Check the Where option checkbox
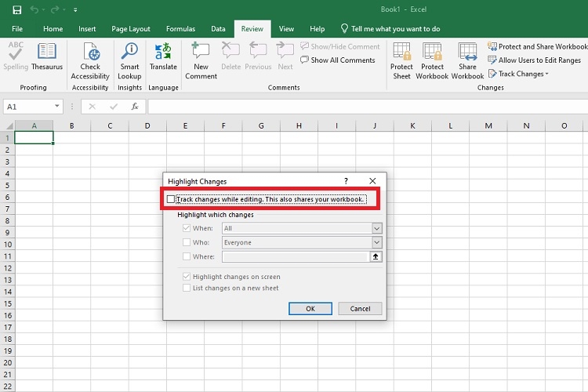This screenshot has height=392, width=588. tap(186, 256)
